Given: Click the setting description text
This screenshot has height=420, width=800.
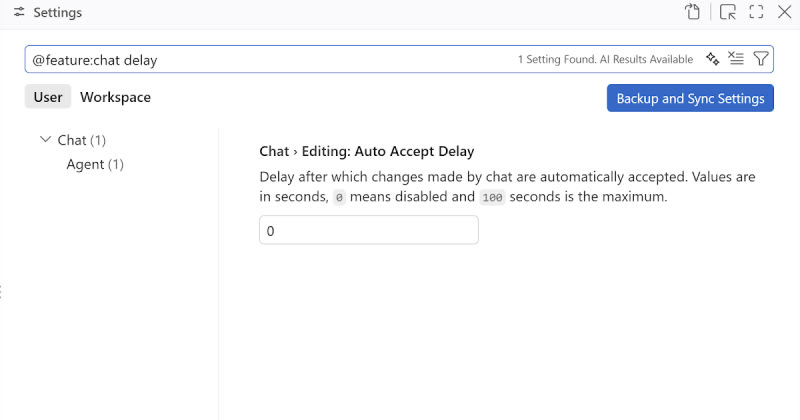Looking at the screenshot, I should pos(507,186).
